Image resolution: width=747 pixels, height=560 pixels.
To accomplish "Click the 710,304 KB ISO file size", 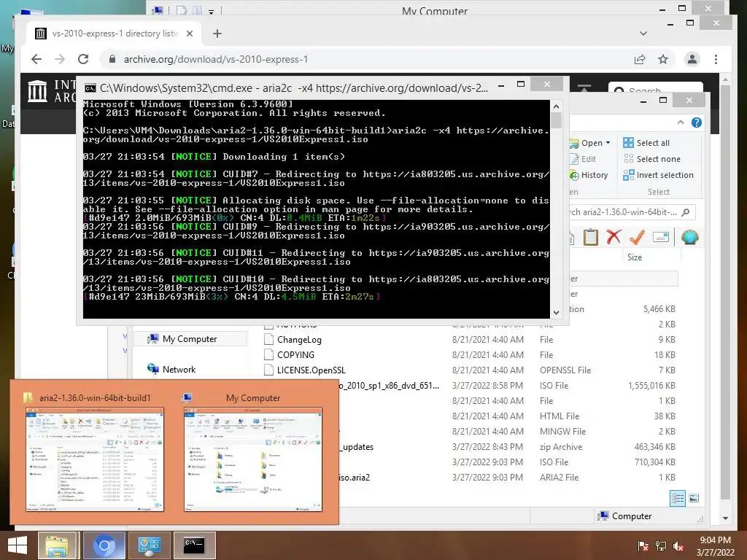I will tap(655, 462).
